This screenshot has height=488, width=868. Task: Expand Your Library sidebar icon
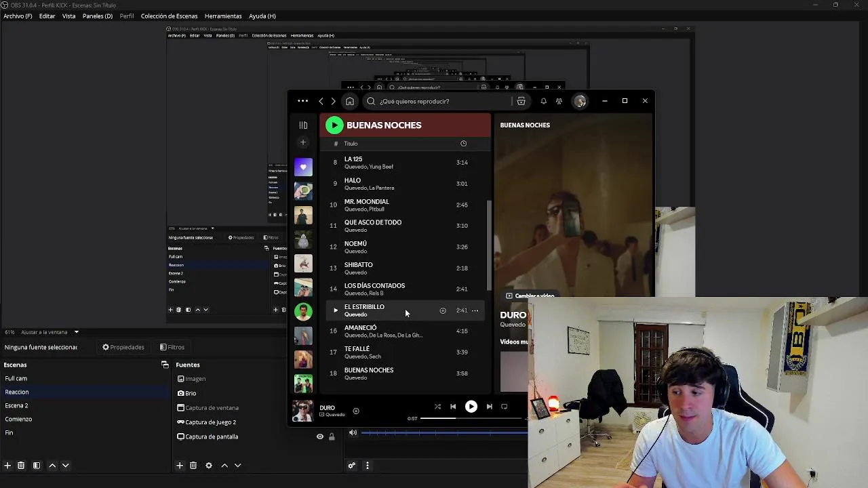pos(303,125)
